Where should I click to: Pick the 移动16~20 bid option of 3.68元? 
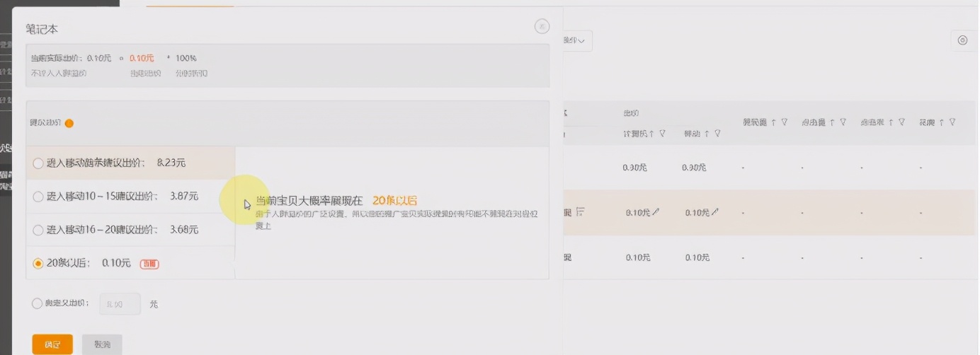coord(38,230)
